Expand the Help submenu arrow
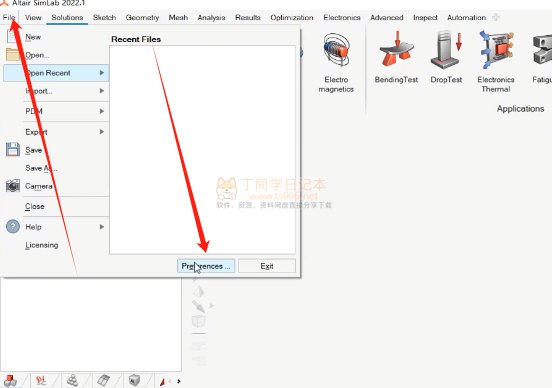Image resolution: width=552 pixels, height=388 pixels. coord(102,227)
